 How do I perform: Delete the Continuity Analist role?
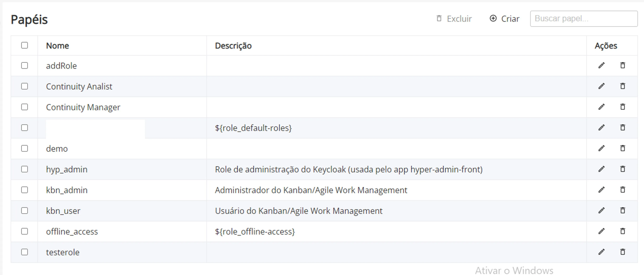pyautogui.click(x=623, y=86)
